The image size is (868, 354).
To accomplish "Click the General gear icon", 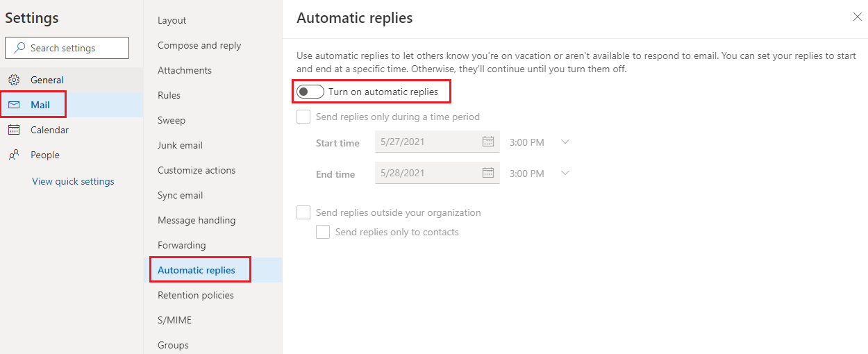I will coord(14,80).
